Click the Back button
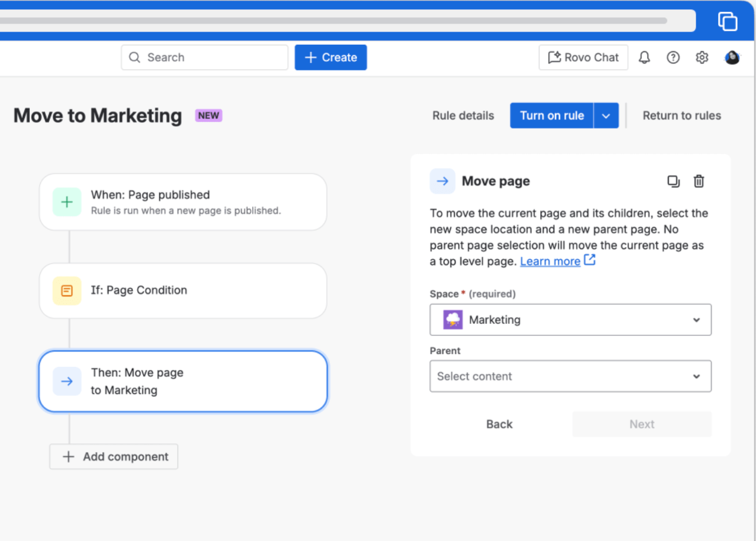Screen dimensions: 756x541 tap(499, 424)
